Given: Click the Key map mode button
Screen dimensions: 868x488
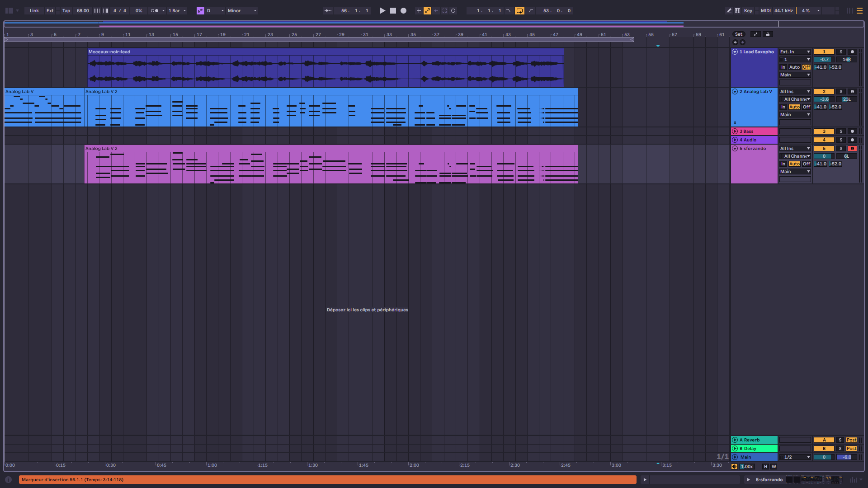Looking at the screenshot, I should (748, 10).
